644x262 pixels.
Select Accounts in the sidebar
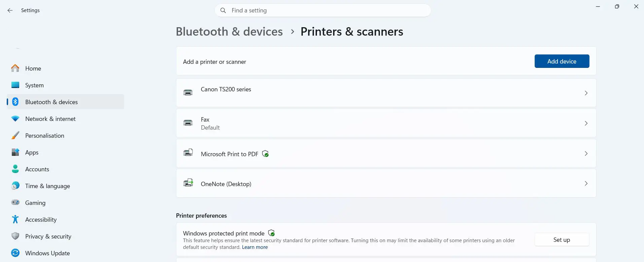pyautogui.click(x=65, y=169)
